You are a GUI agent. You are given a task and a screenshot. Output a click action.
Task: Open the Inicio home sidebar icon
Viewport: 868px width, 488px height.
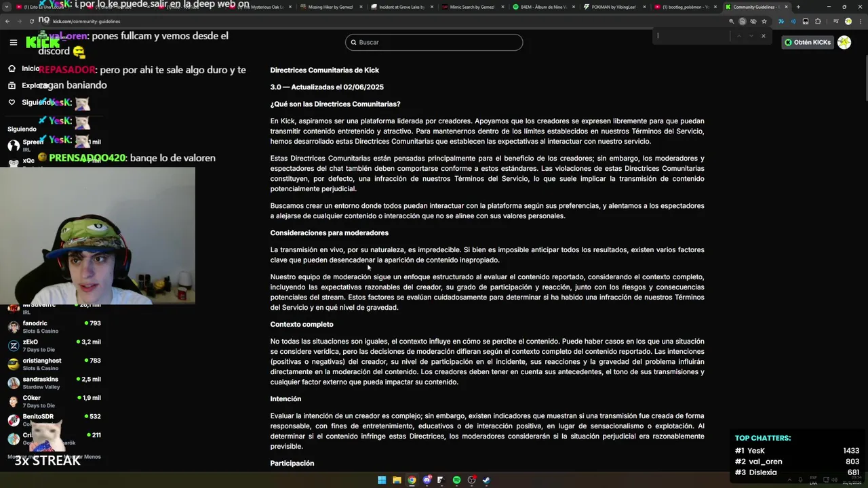tap(12, 68)
